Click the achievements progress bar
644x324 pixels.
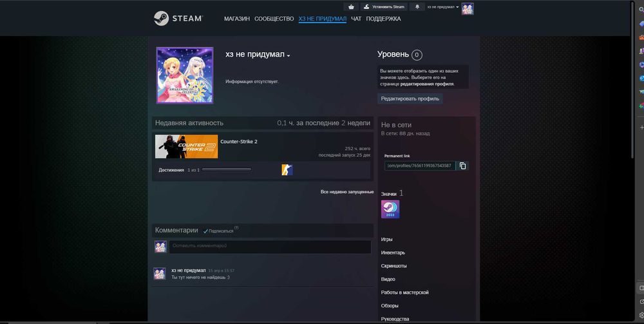click(226, 169)
